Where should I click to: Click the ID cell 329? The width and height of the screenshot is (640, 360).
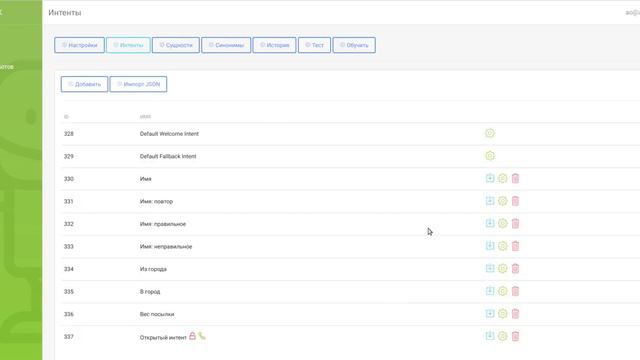click(69, 156)
